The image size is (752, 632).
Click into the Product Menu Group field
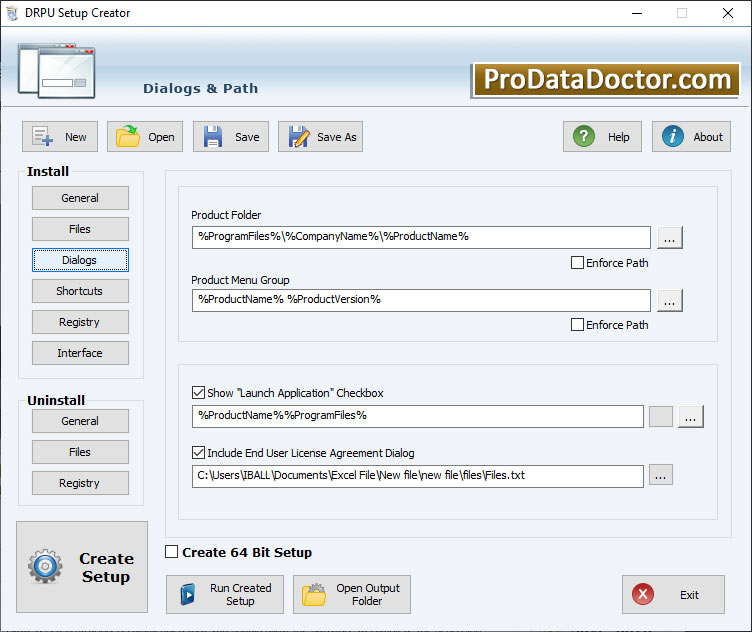421,300
